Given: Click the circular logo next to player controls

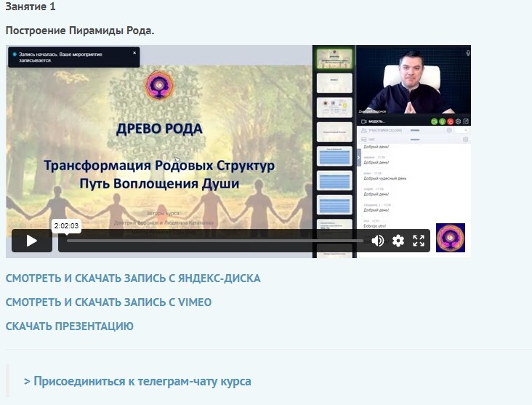Looking at the screenshot, I should click(450, 238).
